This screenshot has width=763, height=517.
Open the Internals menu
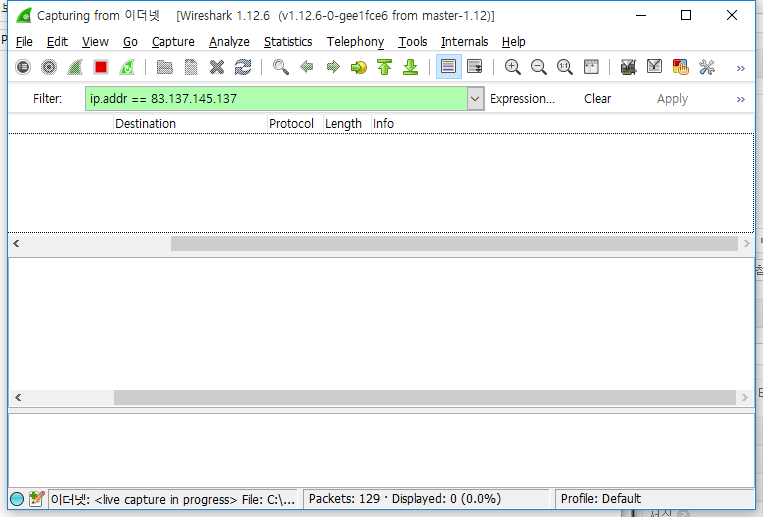464,42
